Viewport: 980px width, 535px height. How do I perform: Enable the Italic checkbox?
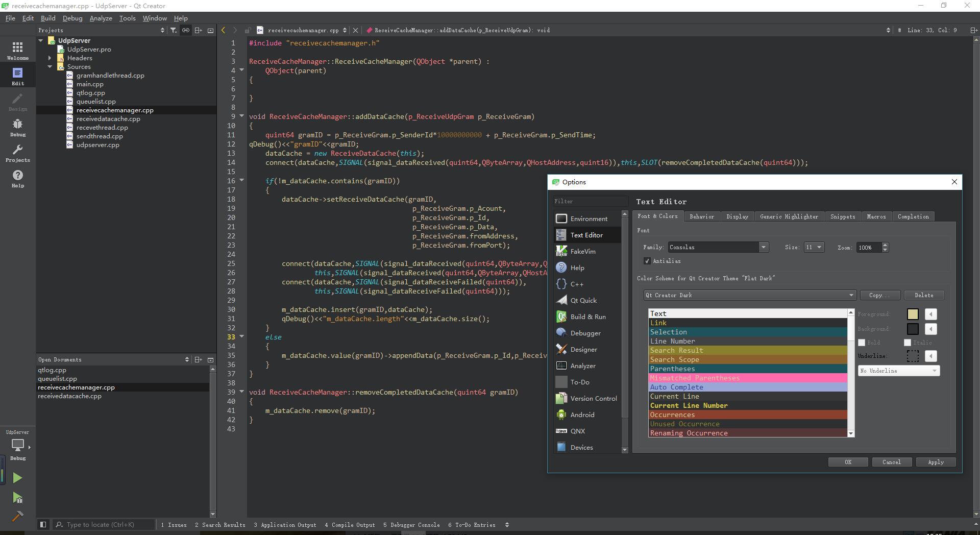click(x=907, y=343)
